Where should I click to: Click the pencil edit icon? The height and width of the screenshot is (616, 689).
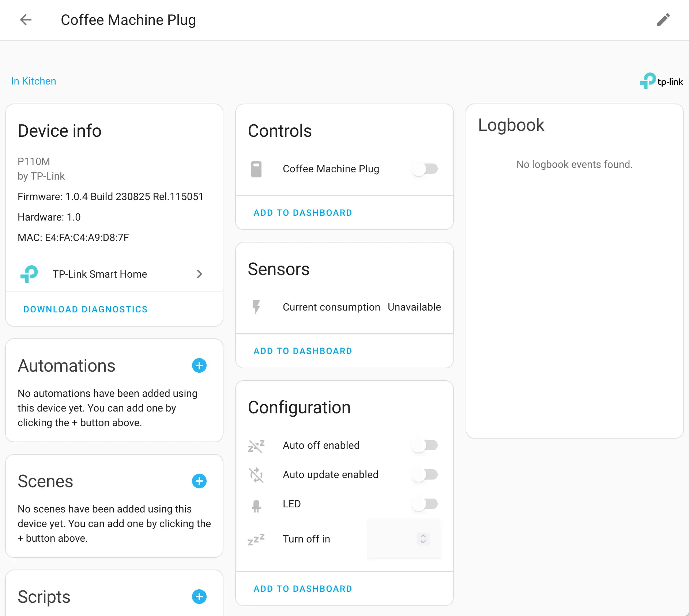[663, 20]
